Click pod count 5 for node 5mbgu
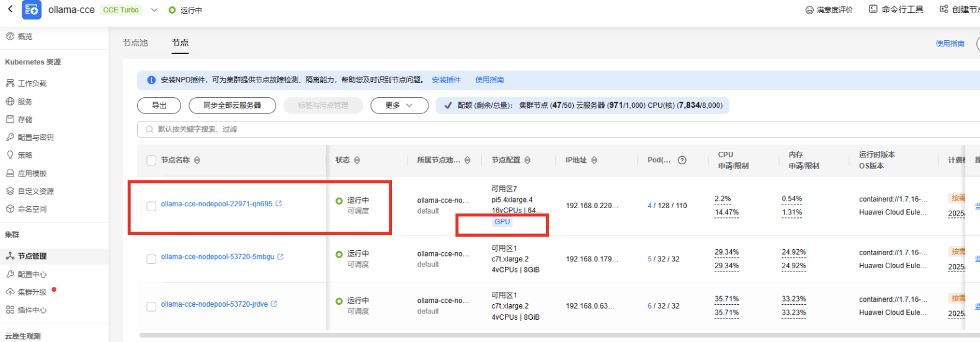The width and height of the screenshot is (980, 342). [x=649, y=259]
